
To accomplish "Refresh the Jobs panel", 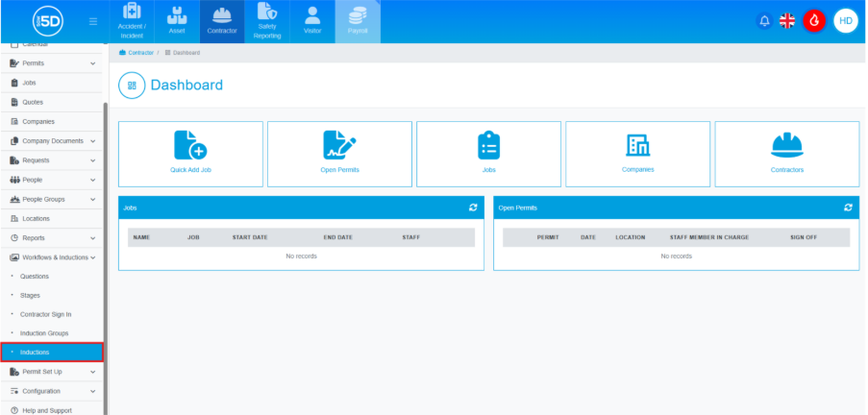I will (473, 207).
